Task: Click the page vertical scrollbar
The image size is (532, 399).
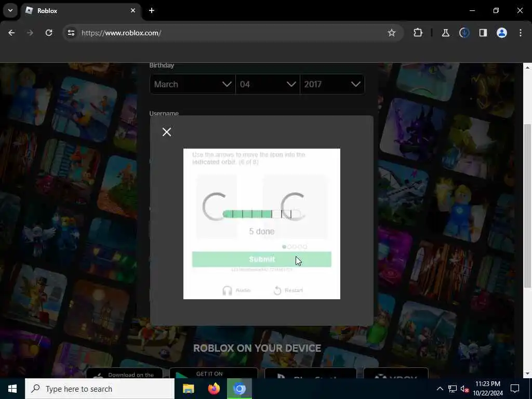Action: pyautogui.click(x=527, y=206)
